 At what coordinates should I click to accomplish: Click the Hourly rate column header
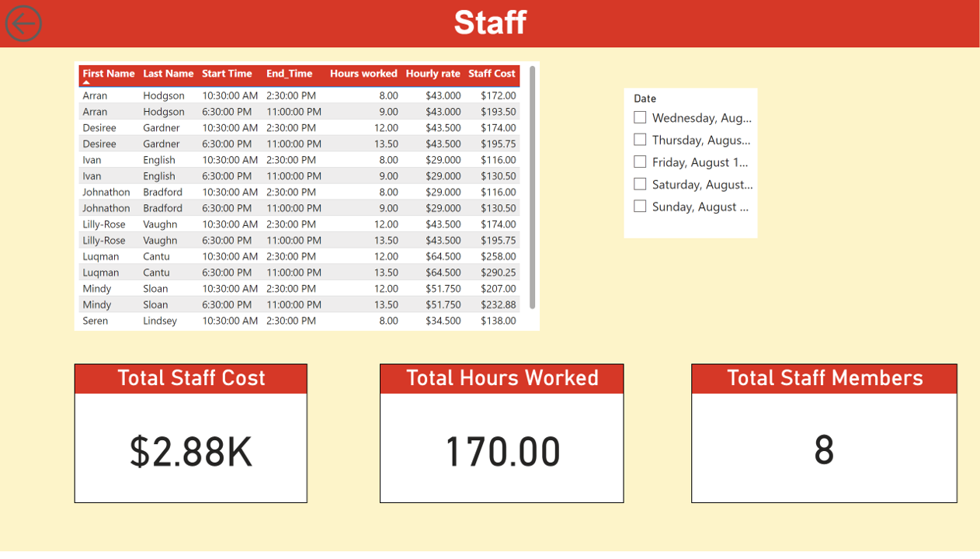point(433,74)
